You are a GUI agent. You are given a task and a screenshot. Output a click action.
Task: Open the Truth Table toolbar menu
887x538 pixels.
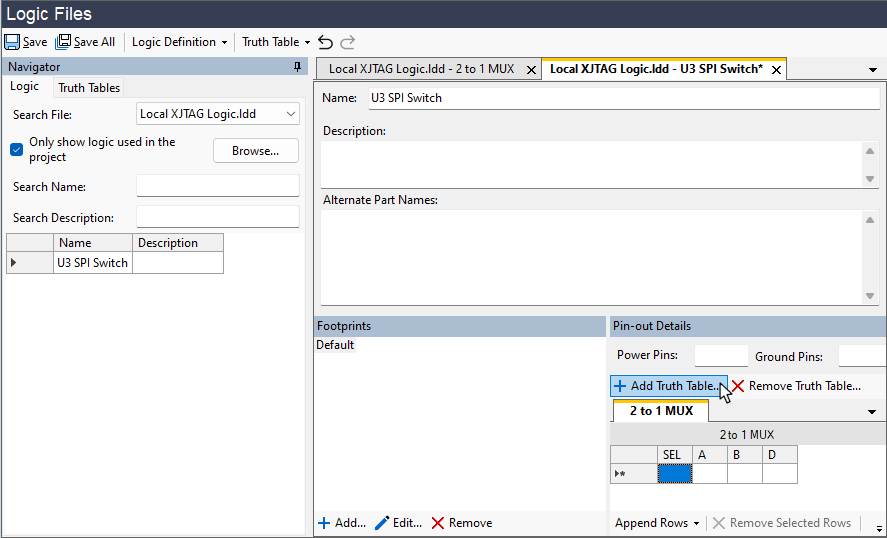276,42
